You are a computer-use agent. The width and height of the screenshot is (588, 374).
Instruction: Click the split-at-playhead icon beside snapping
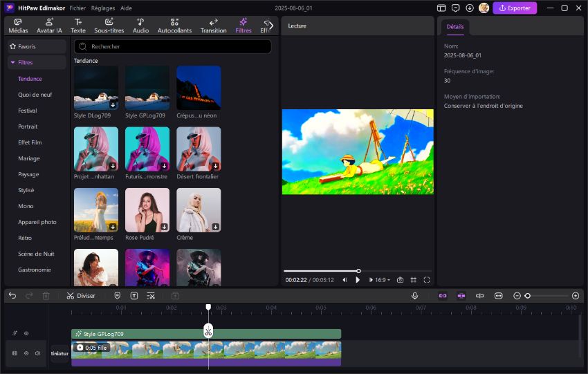[479, 296]
